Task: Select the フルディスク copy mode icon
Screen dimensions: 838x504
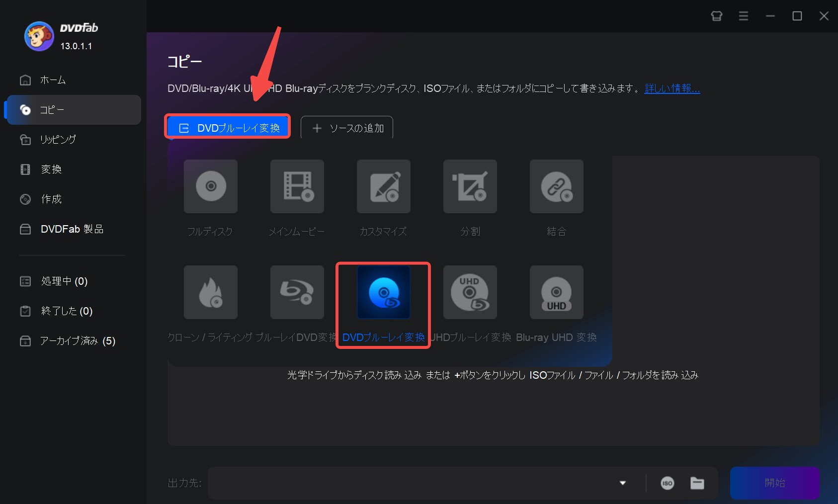Action: click(x=211, y=186)
